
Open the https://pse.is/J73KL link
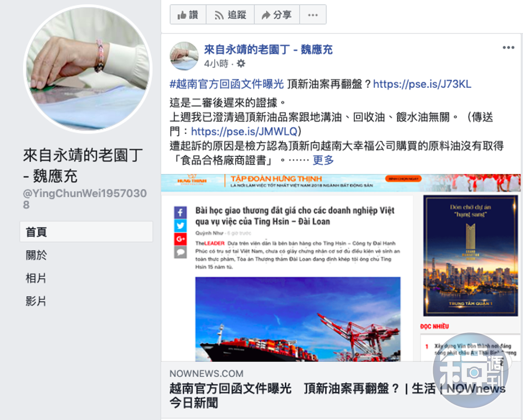coord(422,84)
